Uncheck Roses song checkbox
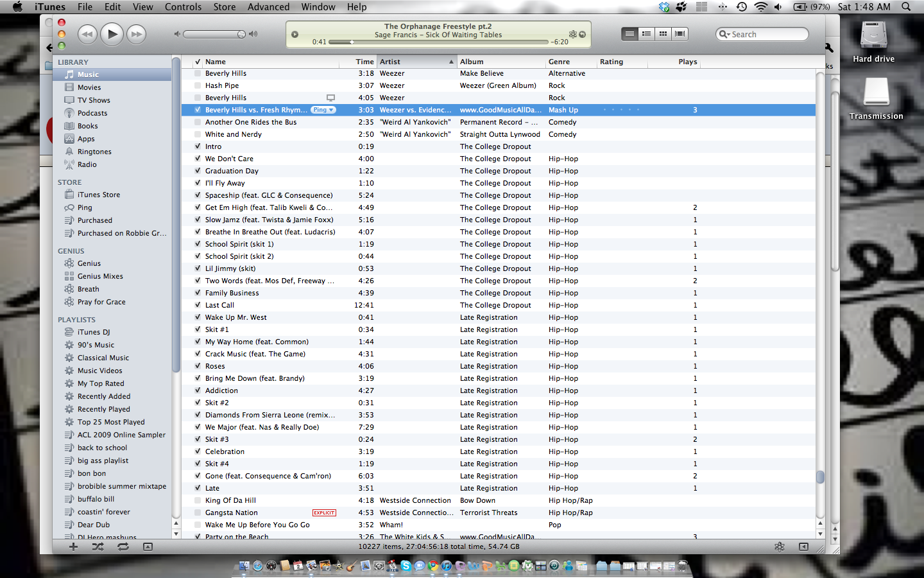This screenshot has height=578, width=924. click(x=198, y=366)
